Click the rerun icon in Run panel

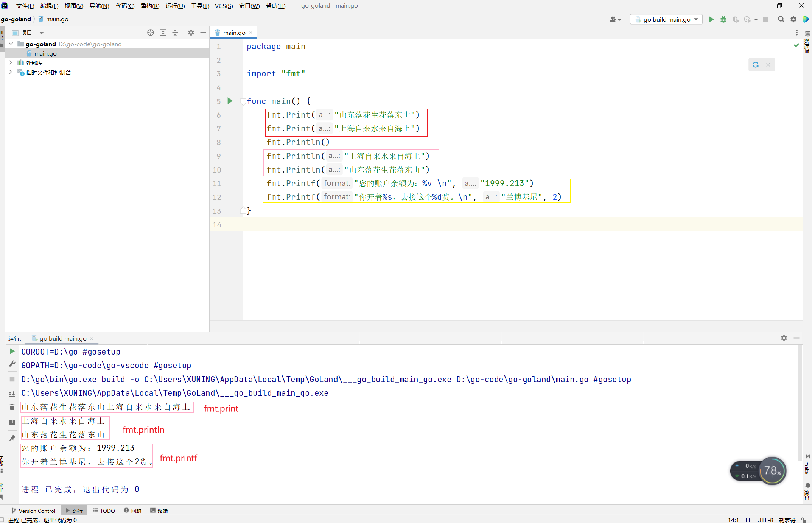click(12, 352)
